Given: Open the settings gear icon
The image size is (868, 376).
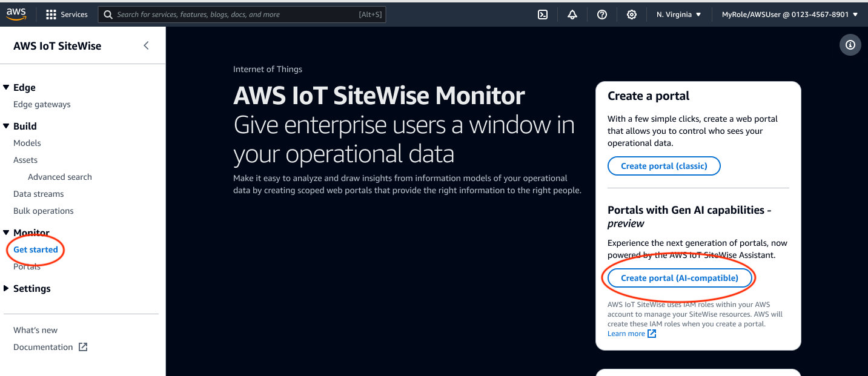Looking at the screenshot, I should click(x=632, y=15).
